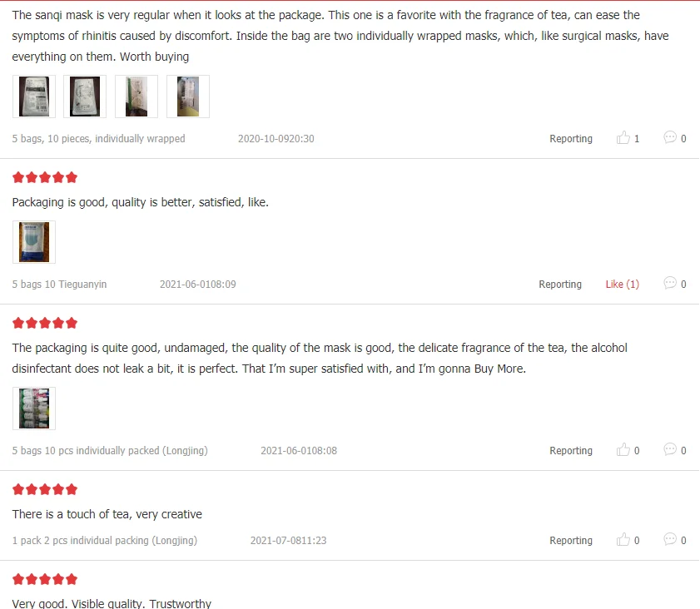Click star rating above "There is a touch of tea"
700x609 pixels.
(x=45, y=489)
